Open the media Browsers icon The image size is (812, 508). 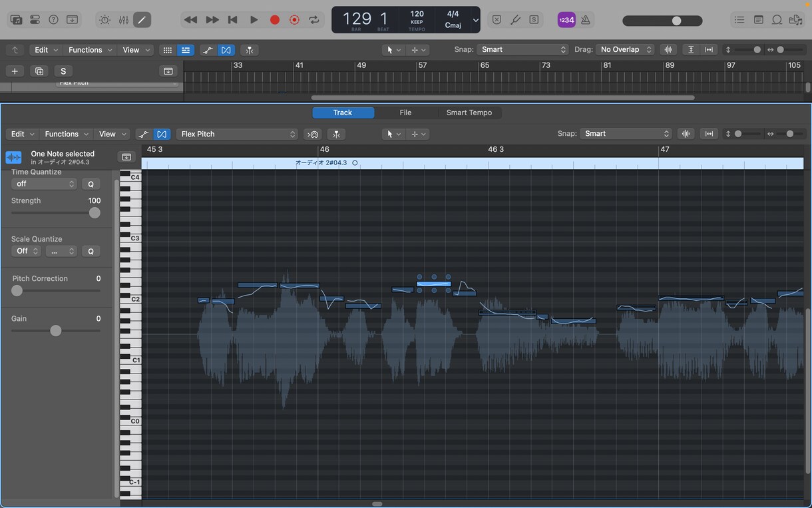795,20
